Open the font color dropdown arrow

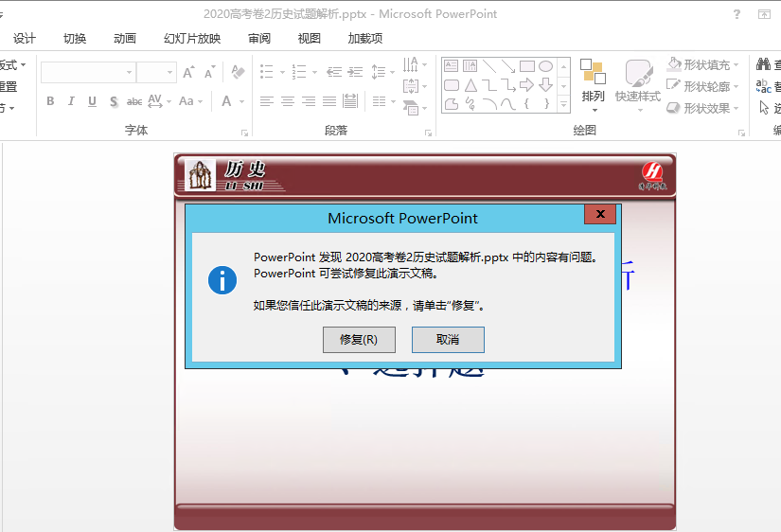click(x=241, y=101)
